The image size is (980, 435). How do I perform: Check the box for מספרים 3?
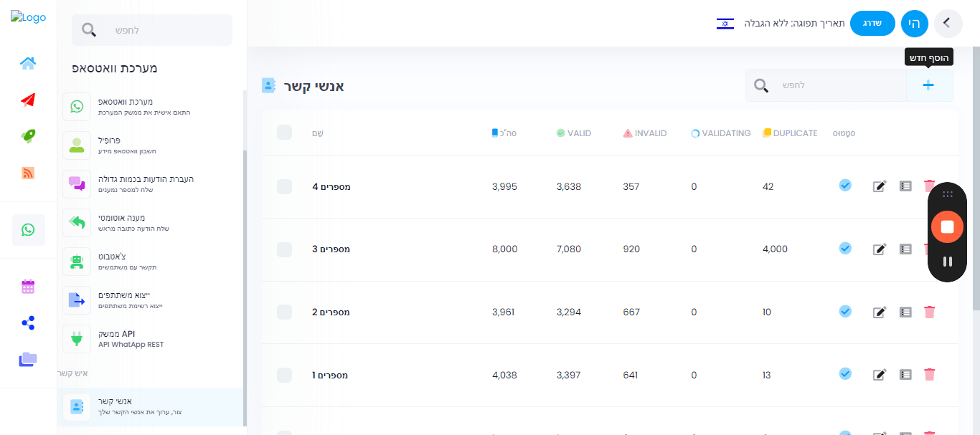pyautogui.click(x=285, y=249)
